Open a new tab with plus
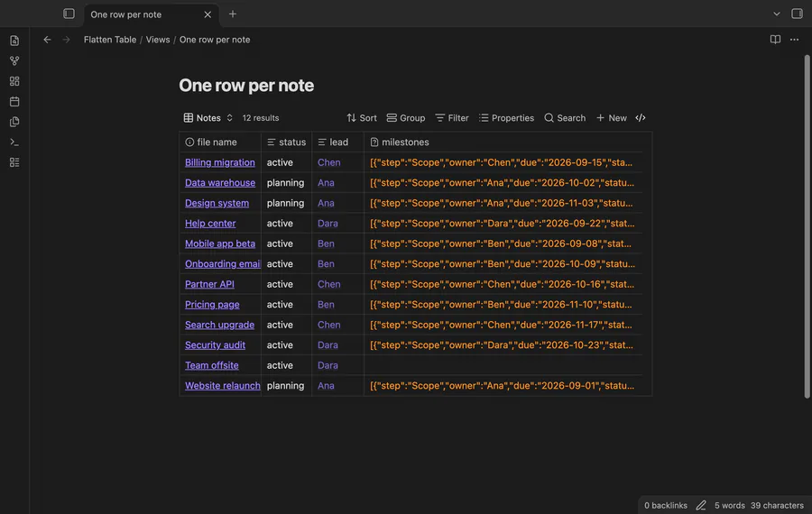The width and height of the screenshot is (812, 514). [233, 14]
